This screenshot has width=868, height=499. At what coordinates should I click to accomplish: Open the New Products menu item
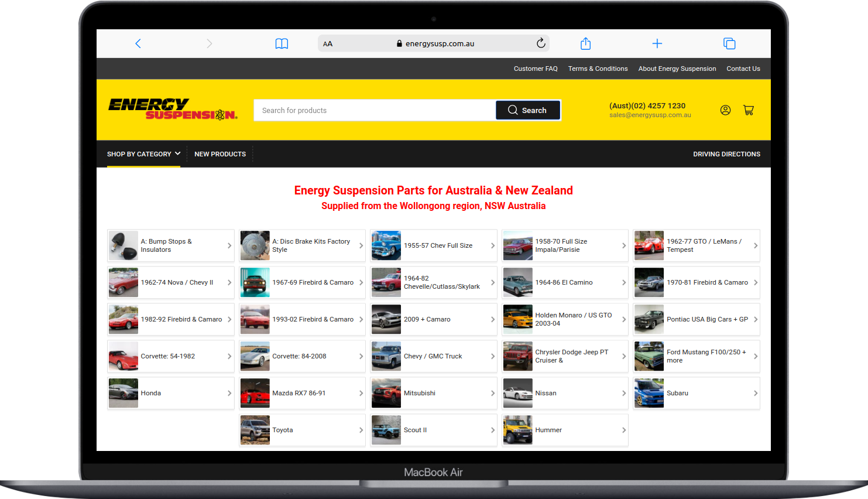(x=220, y=154)
